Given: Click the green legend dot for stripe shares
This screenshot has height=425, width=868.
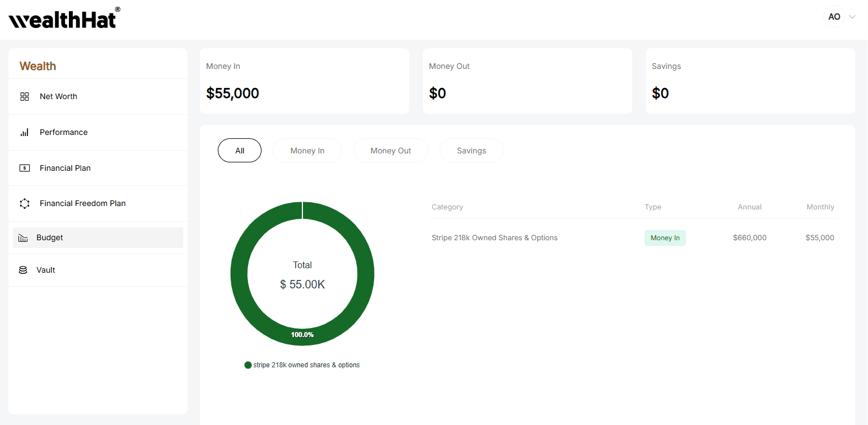Looking at the screenshot, I should coord(248,365).
